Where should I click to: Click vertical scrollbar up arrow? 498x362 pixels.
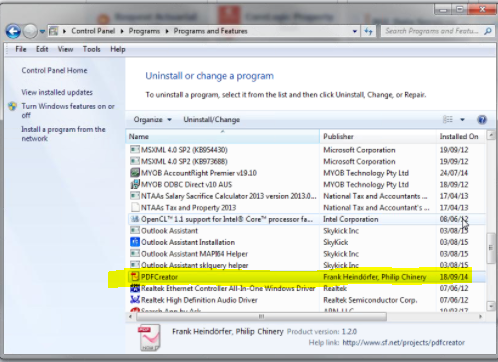490,135
